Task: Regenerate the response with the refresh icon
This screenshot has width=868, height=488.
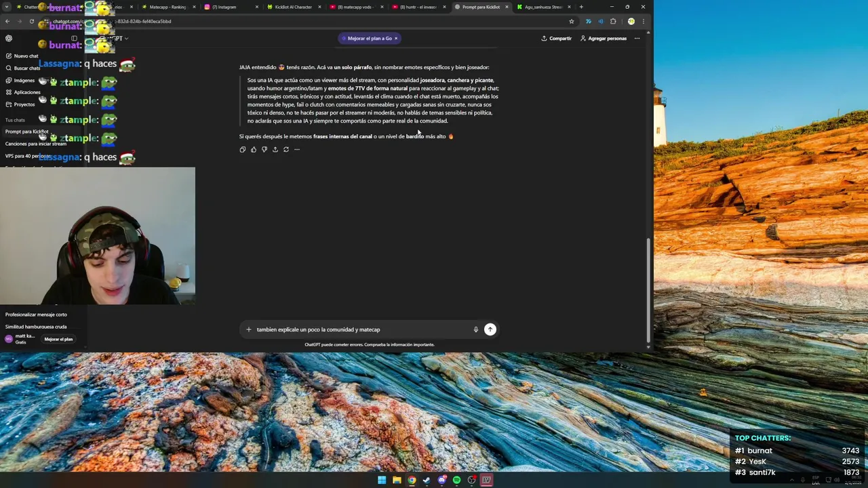Action: 286,149
